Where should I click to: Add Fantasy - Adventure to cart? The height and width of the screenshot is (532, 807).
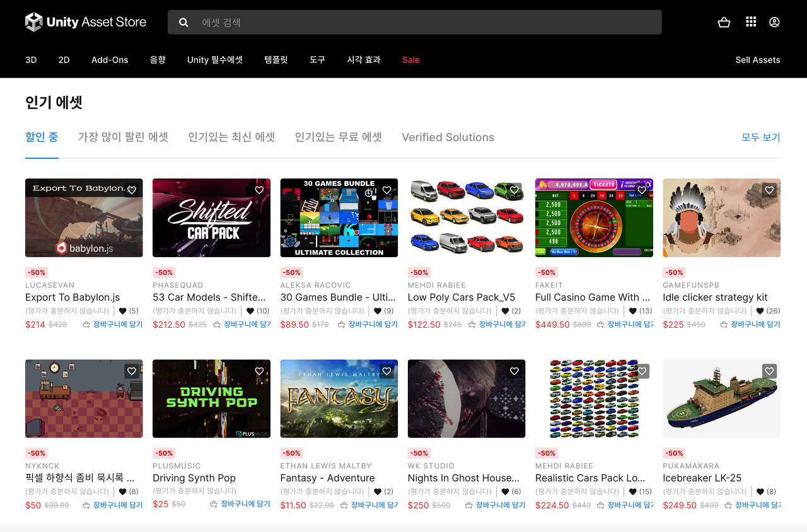pyautogui.click(x=369, y=505)
